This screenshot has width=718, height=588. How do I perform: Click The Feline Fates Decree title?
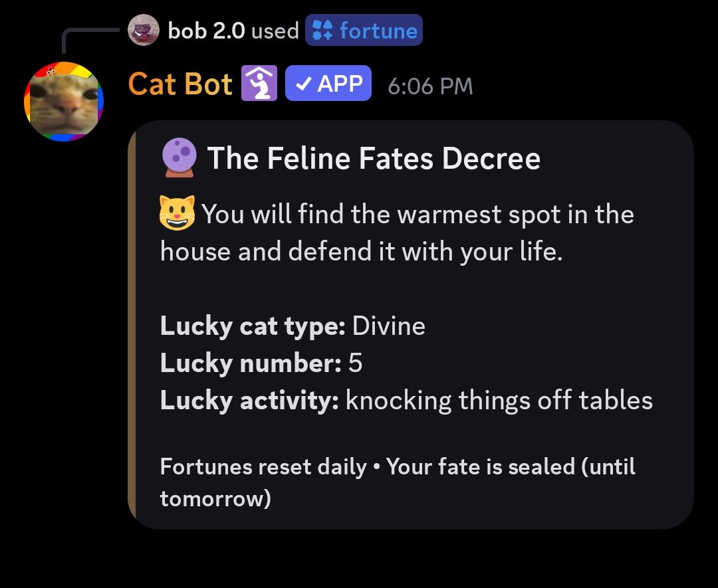click(374, 158)
